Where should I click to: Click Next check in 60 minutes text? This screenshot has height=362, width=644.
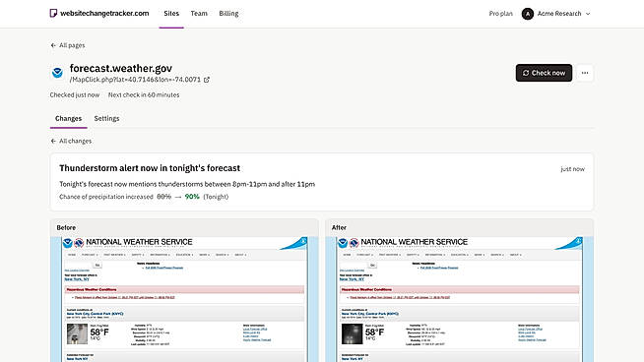tap(144, 94)
